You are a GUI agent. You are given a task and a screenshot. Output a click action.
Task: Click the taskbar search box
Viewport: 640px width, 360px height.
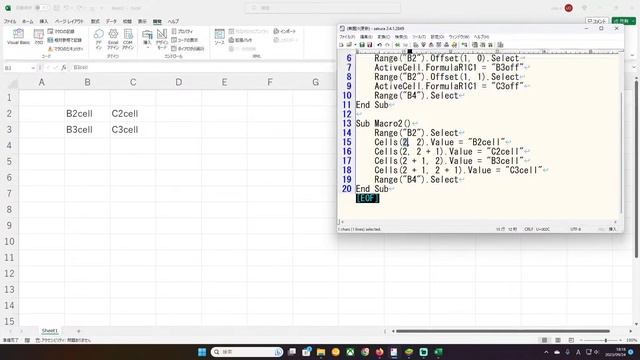click(x=247, y=352)
